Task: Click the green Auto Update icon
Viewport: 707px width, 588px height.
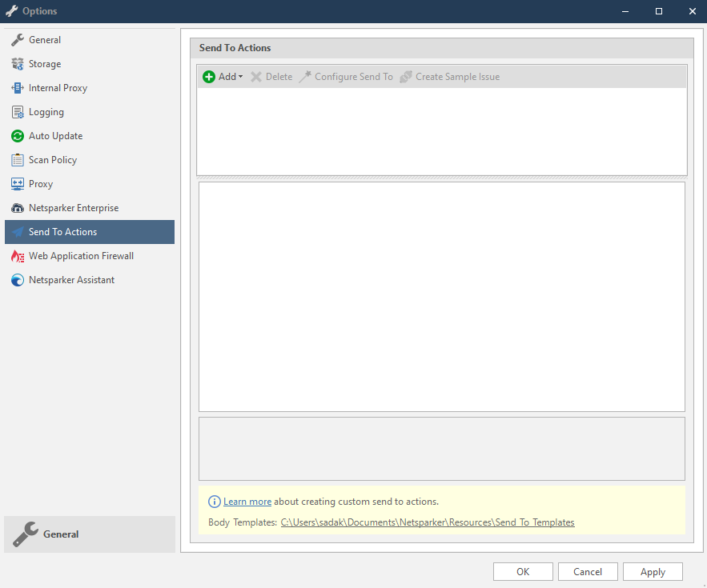Action: [x=17, y=136]
